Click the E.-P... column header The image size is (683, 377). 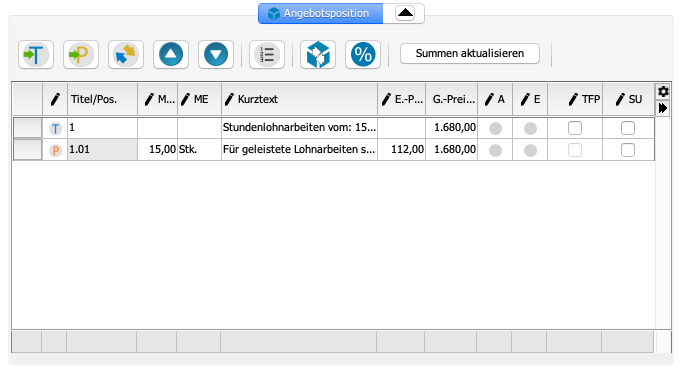402,99
